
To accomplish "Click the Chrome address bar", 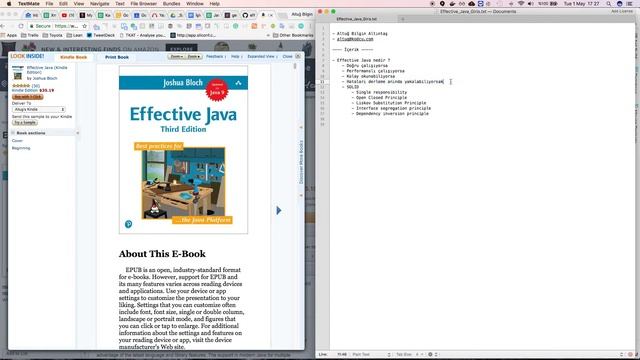I will [x=58, y=26].
